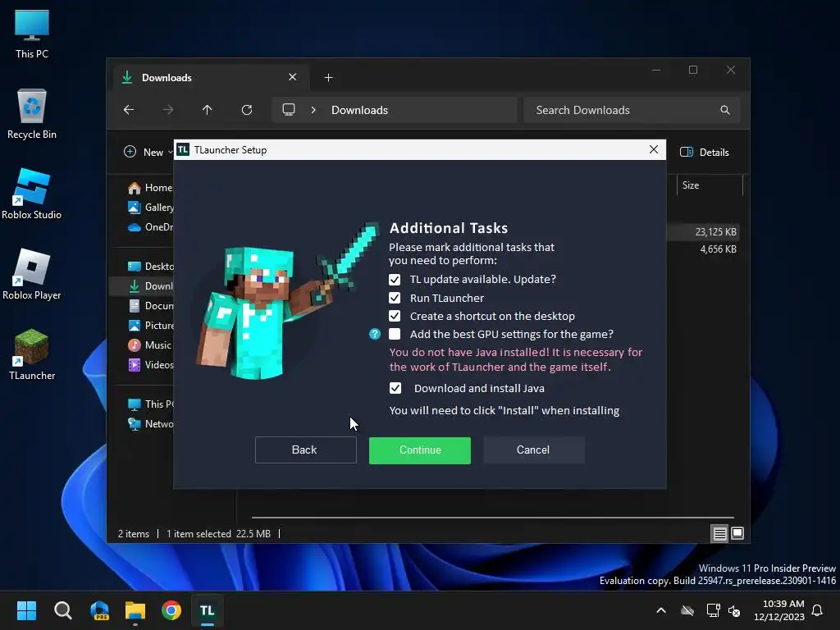
Task: Open the New dropdown in File Explorer
Action: [x=148, y=152]
